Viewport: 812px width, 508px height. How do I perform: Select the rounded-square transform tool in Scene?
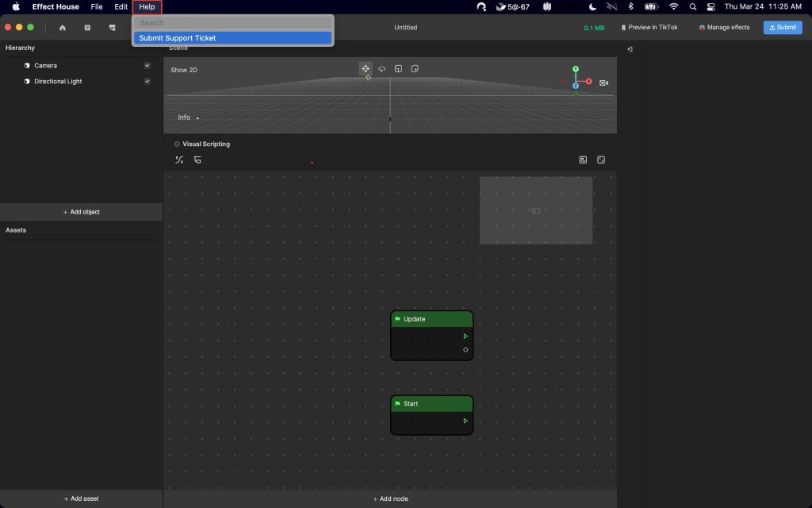coord(415,69)
